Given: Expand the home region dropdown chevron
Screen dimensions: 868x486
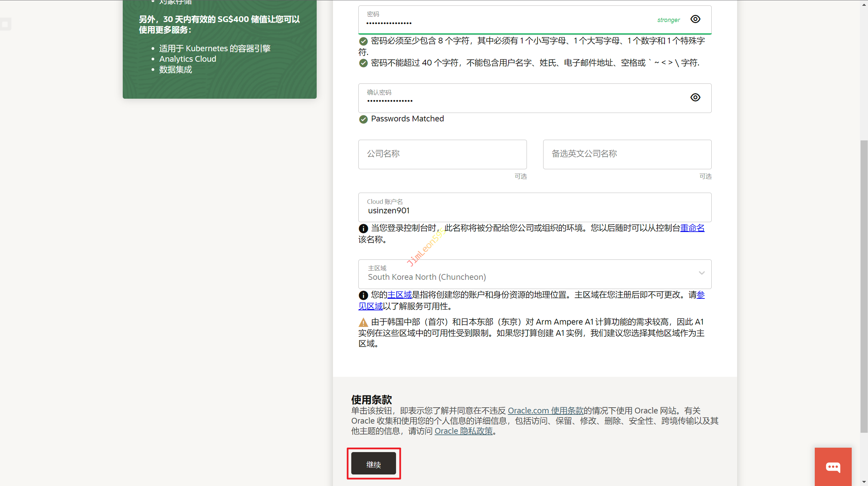Looking at the screenshot, I should click(x=702, y=273).
